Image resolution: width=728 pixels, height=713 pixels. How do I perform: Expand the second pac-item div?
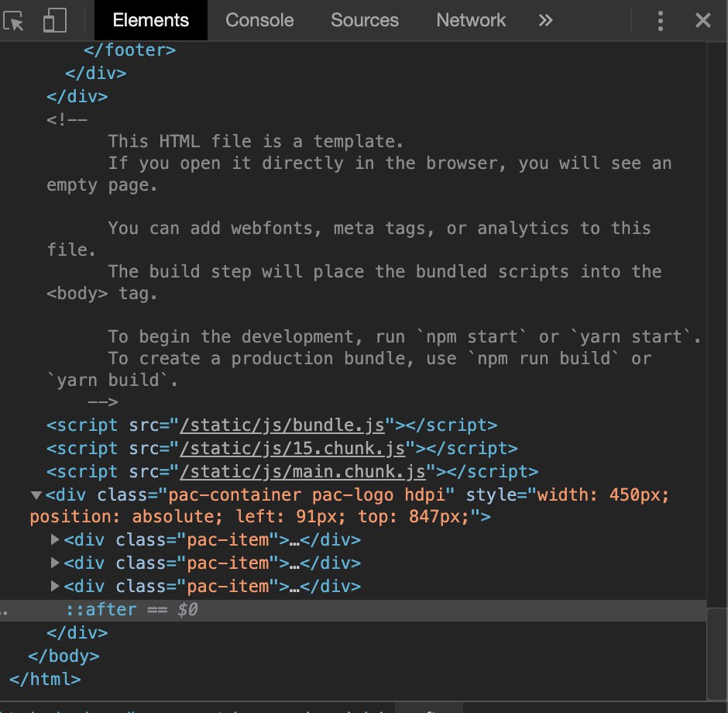pos(55,563)
